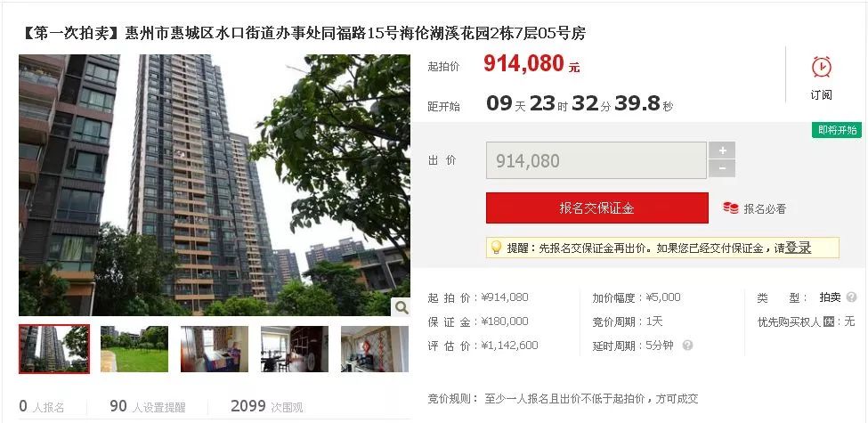Select the green lawn thumbnail
The width and height of the screenshot is (868, 423).
(x=134, y=349)
